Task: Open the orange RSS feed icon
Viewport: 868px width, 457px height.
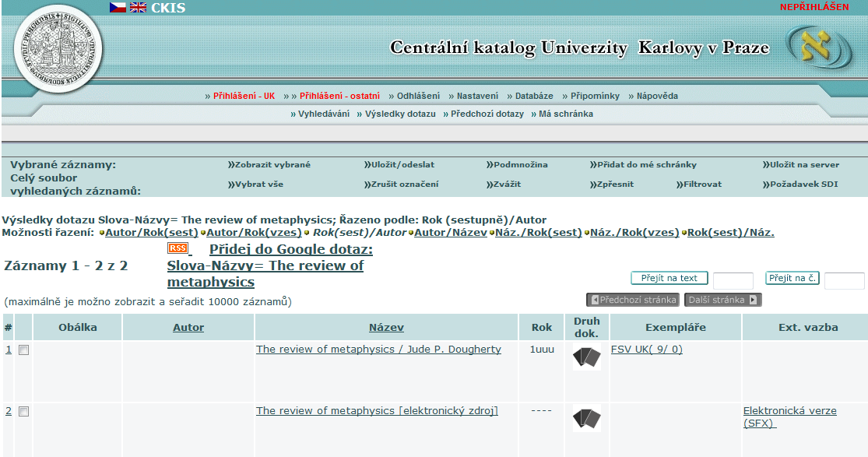Action: pos(177,248)
